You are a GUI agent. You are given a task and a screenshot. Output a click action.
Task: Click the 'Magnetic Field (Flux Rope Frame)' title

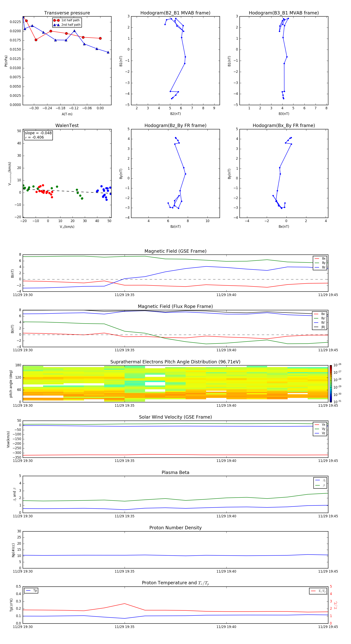(175, 306)
